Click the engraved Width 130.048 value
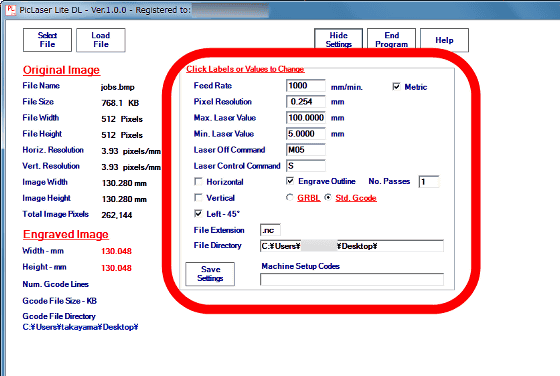Image resolution: width=560 pixels, height=376 pixels. click(x=116, y=251)
